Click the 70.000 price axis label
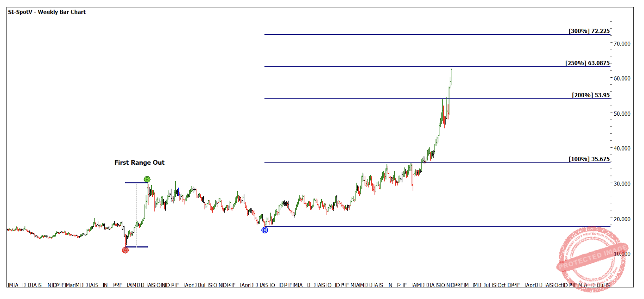This screenshot has height=299, width=644. click(x=622, y=43)
